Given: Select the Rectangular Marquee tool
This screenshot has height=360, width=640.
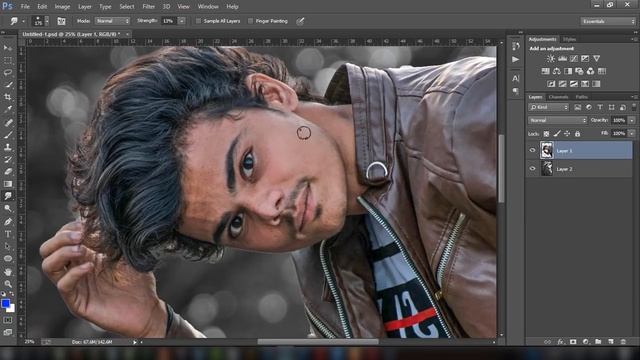Looking at the screenshot, I should (x=8, y=60).
